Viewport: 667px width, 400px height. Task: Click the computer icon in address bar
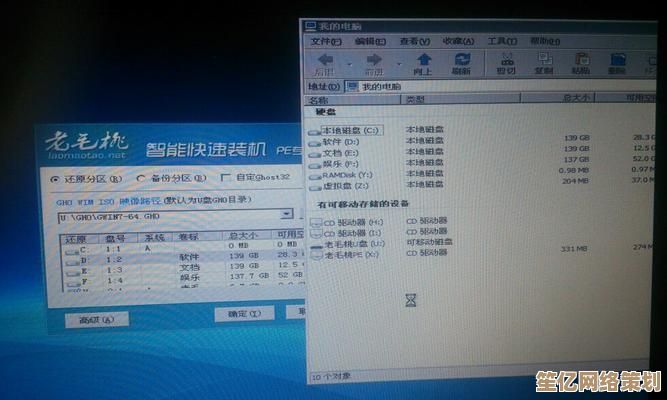(352, 87)
